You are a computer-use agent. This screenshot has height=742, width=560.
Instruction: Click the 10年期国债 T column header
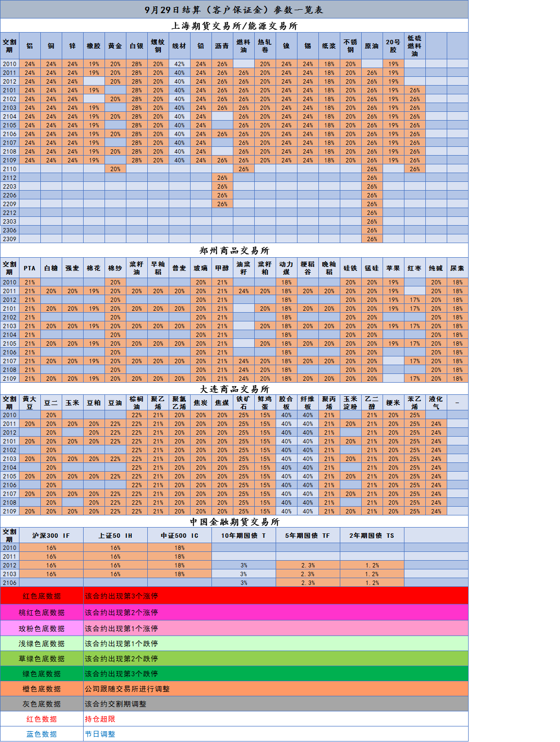[x=244, y=535]
